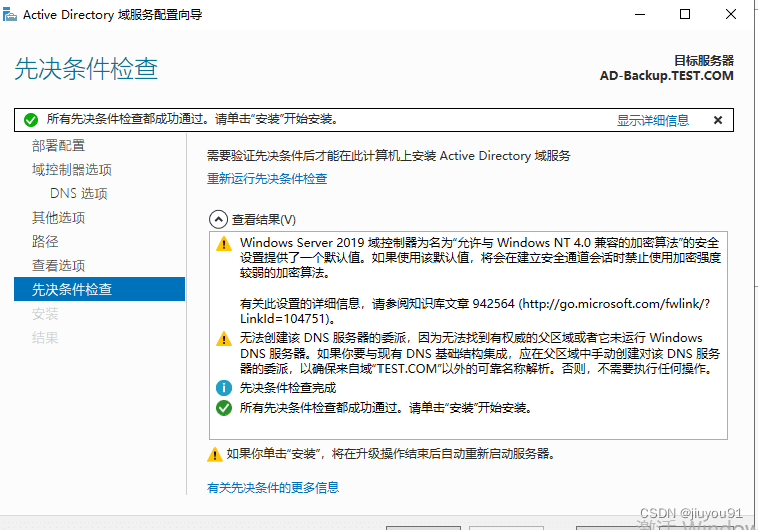
Task: Open 显示详细信息 link
Action: [653, 120]
